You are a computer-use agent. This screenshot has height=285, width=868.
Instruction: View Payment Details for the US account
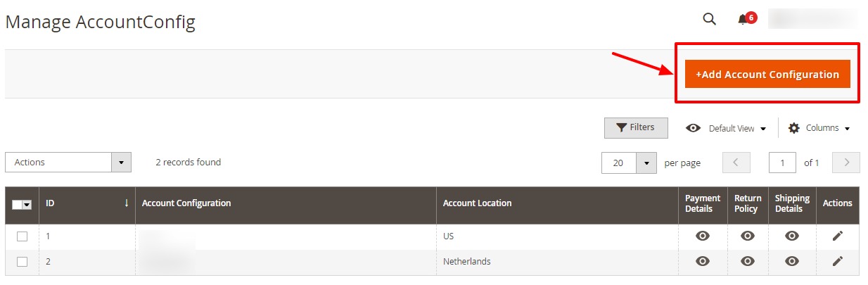(702, 236)
